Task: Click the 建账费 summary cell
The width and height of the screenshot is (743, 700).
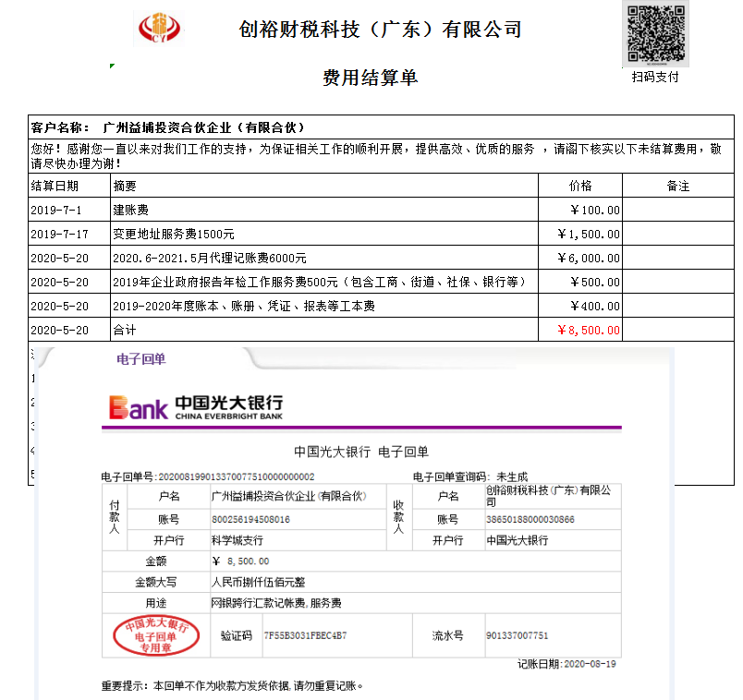Action: tap(324, 210)
